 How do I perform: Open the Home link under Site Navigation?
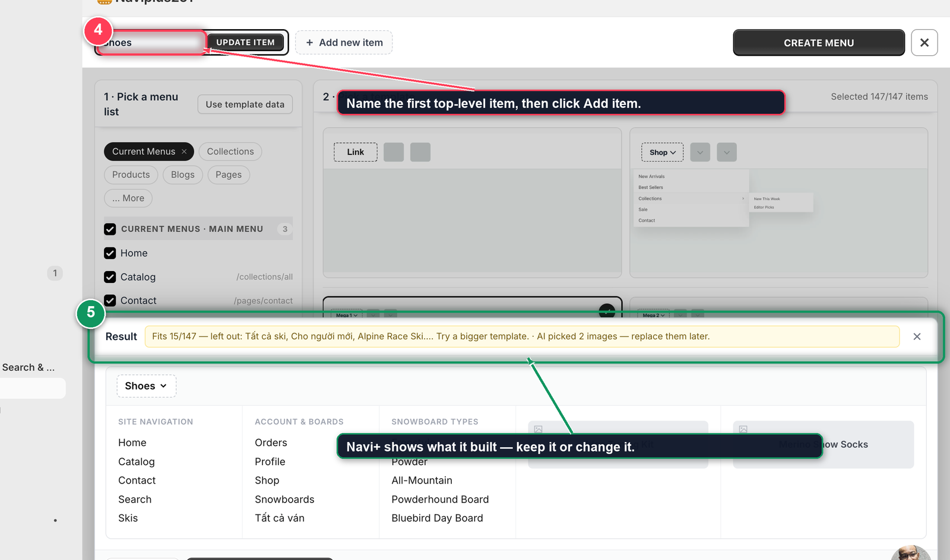click(132, 443)
